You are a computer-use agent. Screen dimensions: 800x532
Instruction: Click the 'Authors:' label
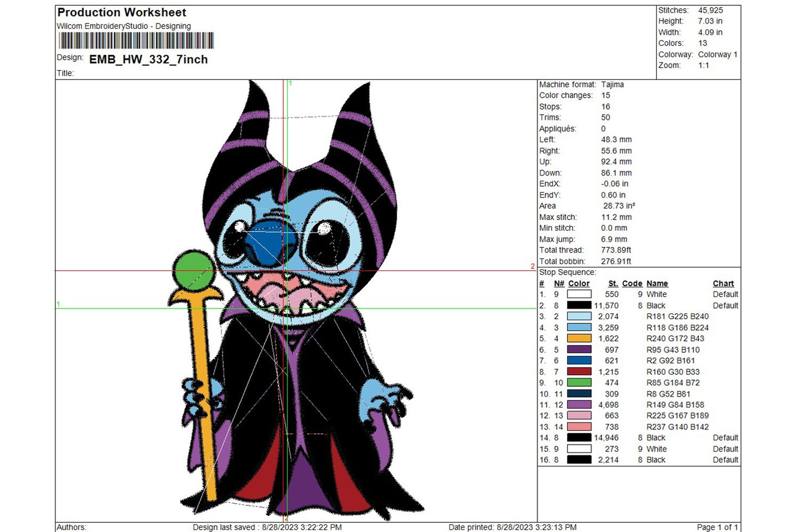click(71, 527)
